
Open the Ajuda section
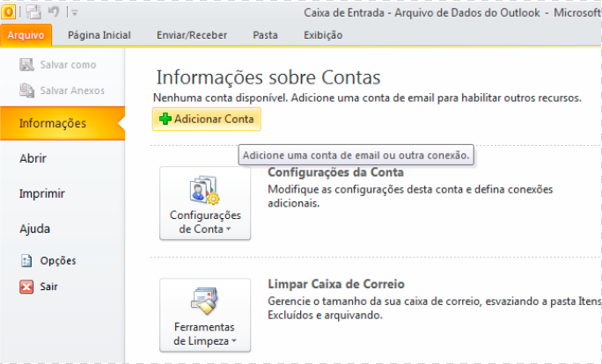tap(34, 229)
